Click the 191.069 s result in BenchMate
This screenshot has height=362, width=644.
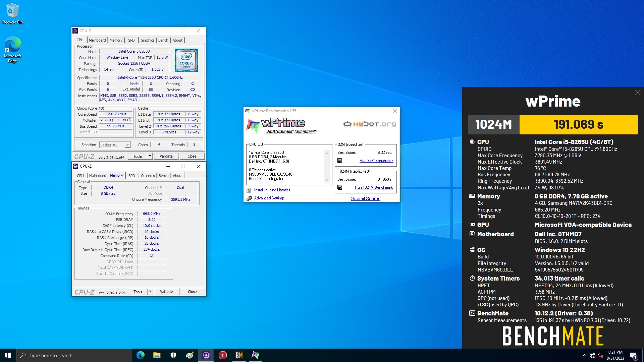coord(579,125)
